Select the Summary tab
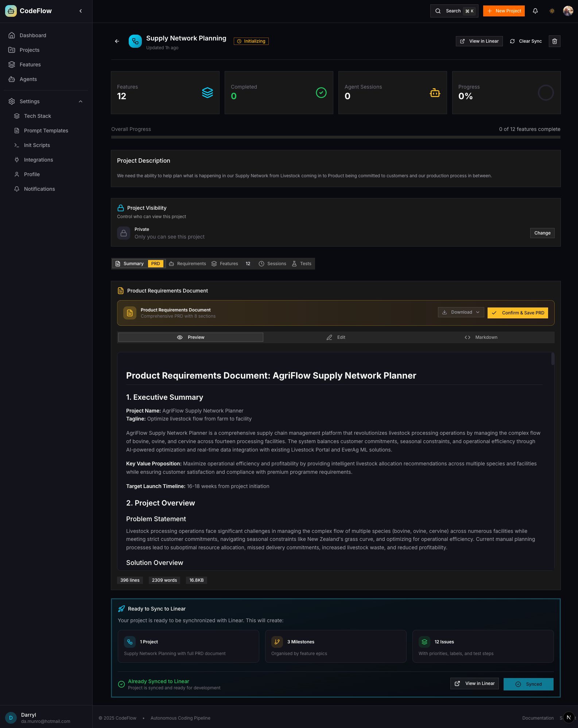The height and width of the screenshot is (728, 578). [139, 264]
